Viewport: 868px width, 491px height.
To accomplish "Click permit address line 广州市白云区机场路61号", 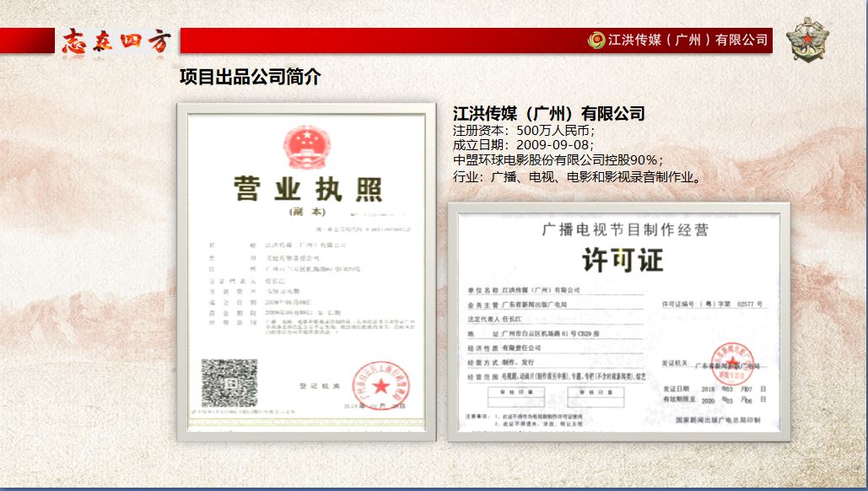I will [x=534, y=334].
